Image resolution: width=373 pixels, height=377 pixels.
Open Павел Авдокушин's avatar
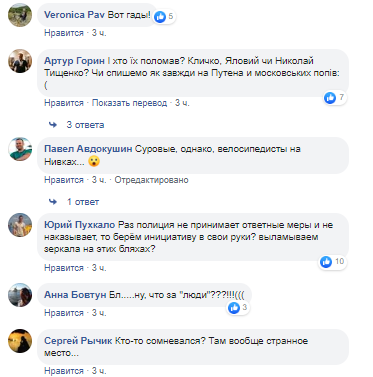pos(20,149)
